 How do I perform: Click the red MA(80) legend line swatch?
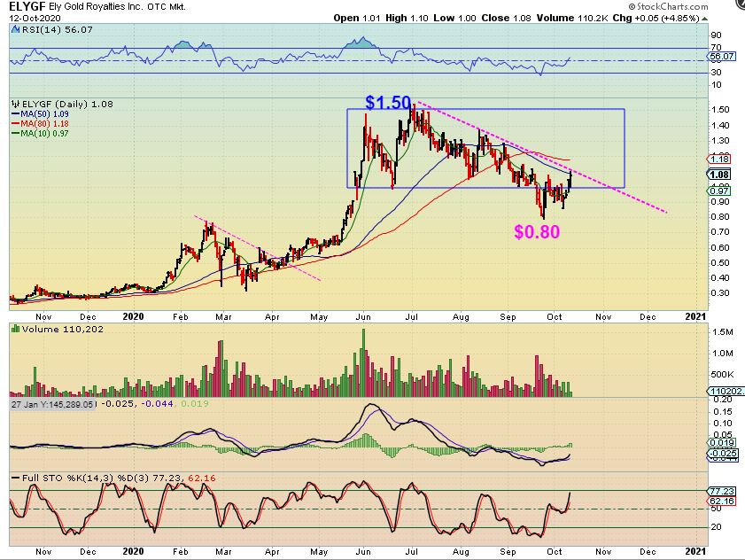pyautogui.click(x=15, y=123)
